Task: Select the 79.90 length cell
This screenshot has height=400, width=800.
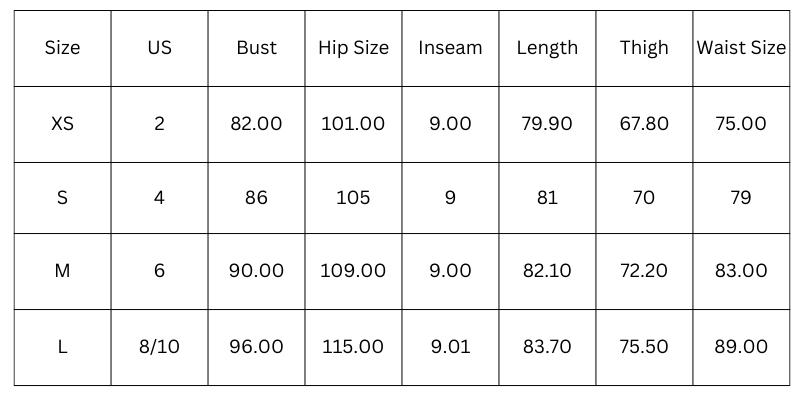Action: click(x=547, y=124)
